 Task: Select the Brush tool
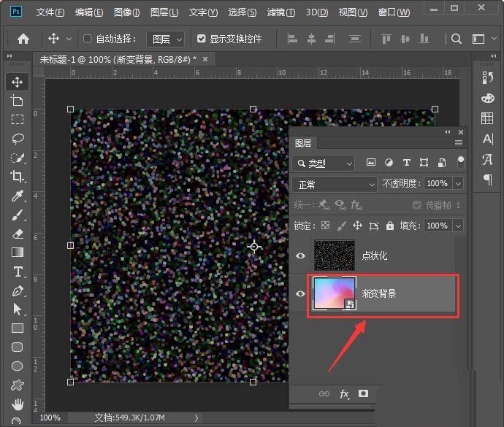18,215
